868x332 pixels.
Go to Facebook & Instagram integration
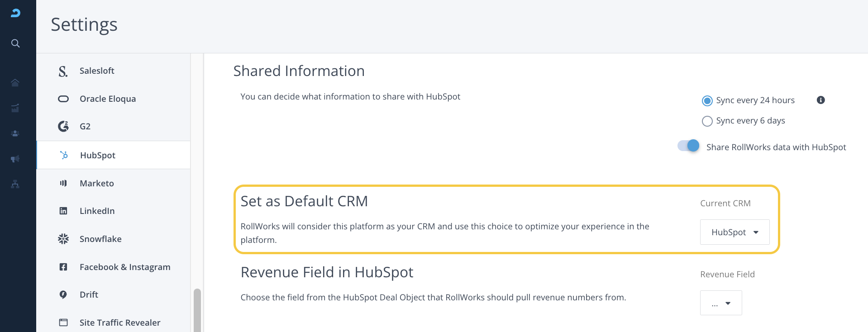tap(125, 267)
